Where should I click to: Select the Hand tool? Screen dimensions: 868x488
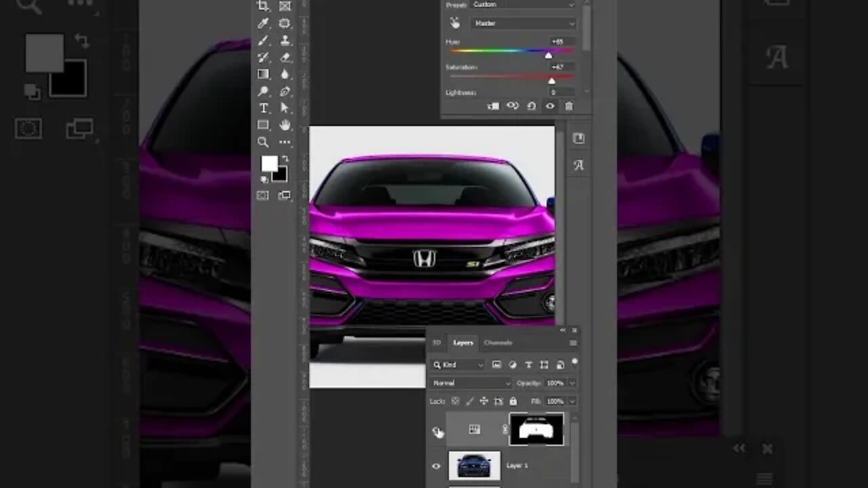(285, 125)
